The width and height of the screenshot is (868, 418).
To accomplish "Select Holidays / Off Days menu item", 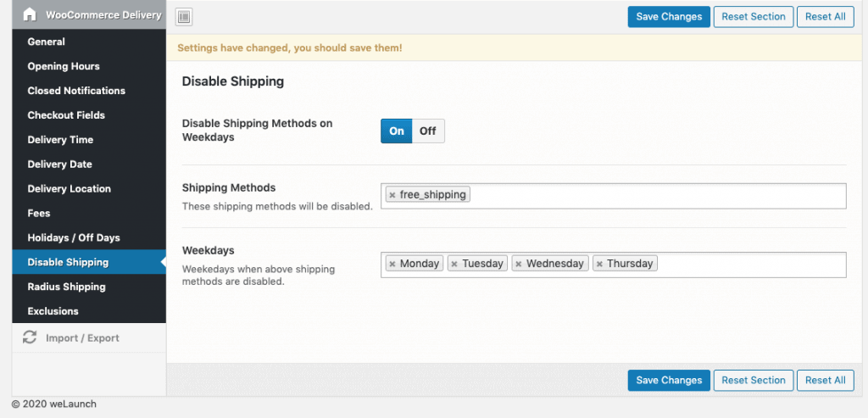I will click(x=72, y=238).
